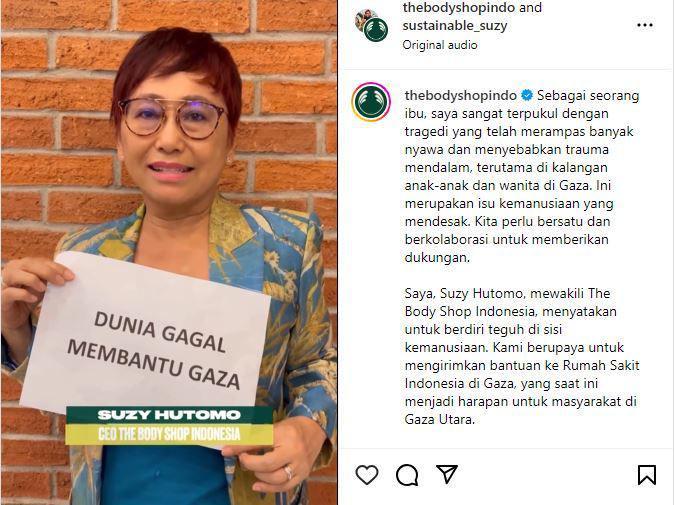Open The Body Shop story ring avatar
The image size is (674, 505).
pos(371,102)
